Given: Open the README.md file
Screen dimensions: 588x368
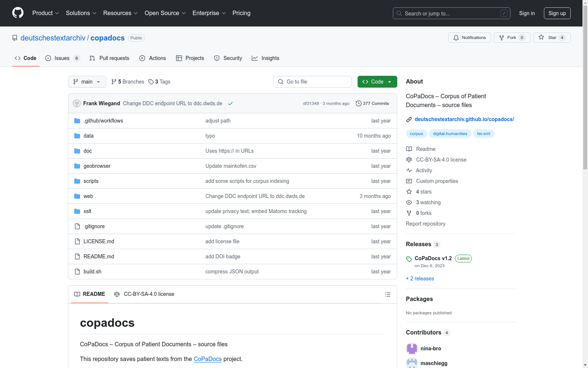Looking at the screenshot, I should (x=99, y=256).
